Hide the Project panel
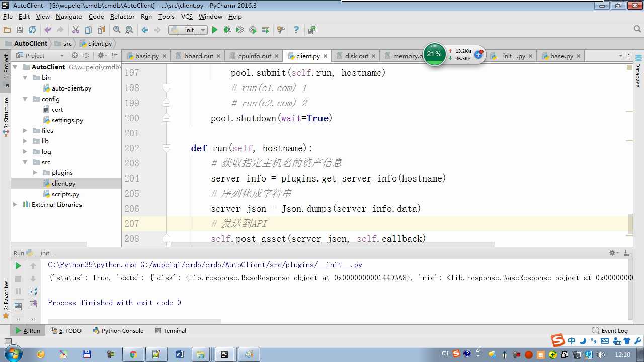644x362 pixels. click(x=114, y=55)
